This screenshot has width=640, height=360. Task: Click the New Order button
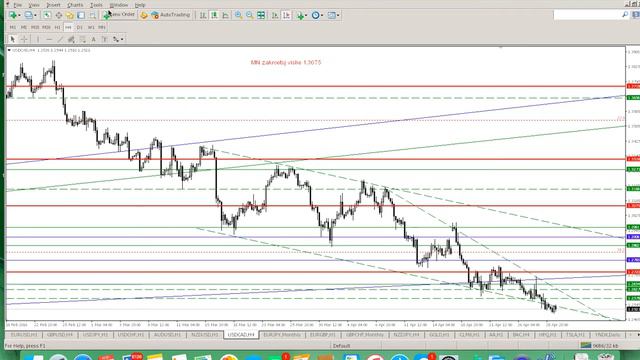[x=119, y=15]
